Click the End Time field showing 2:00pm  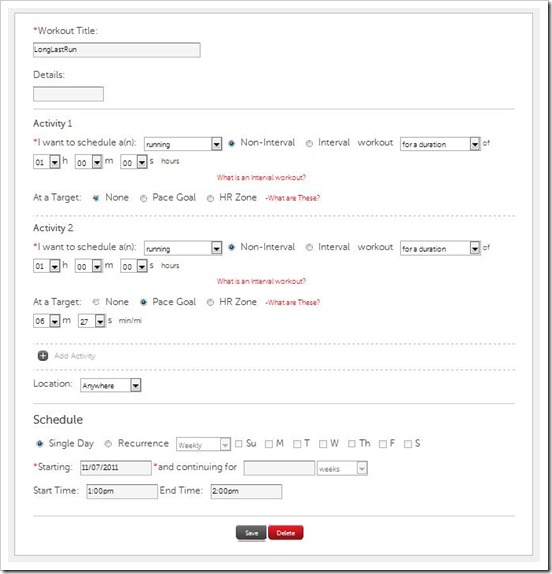pos(246,491)
